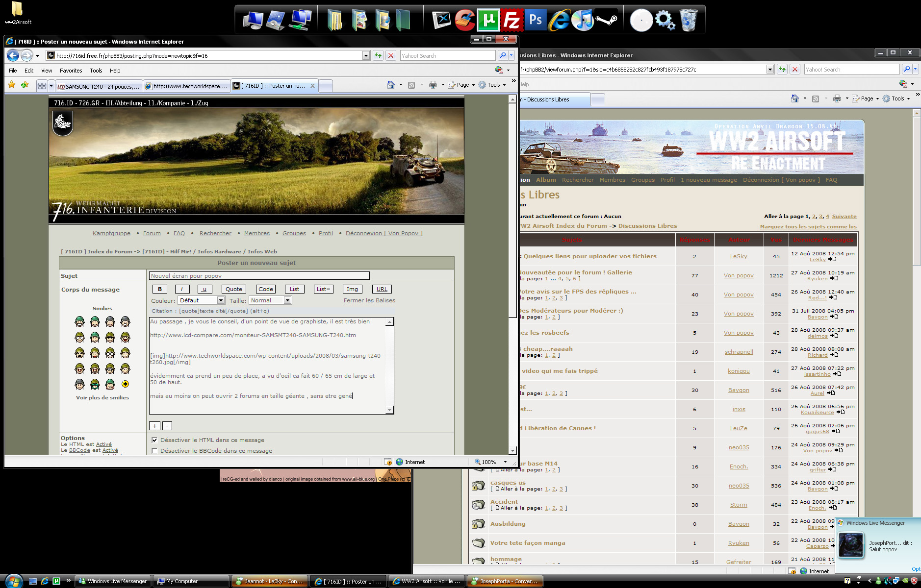Image resolution: width=921 pixels, height=588 pixels.
Task: Open Photoshop from the top dock
Action: [536, 20]
